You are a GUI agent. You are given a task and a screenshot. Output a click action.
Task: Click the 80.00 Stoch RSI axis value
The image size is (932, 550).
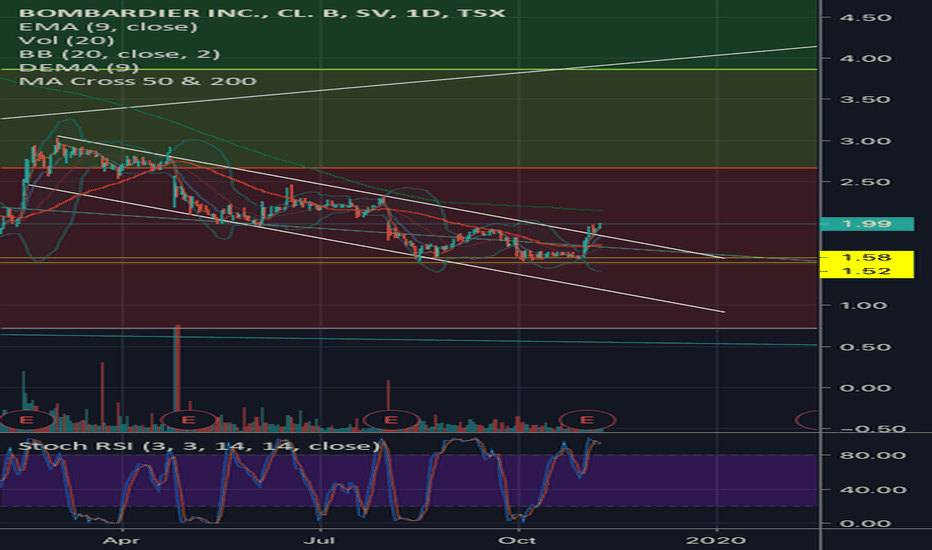coord(873,455)
